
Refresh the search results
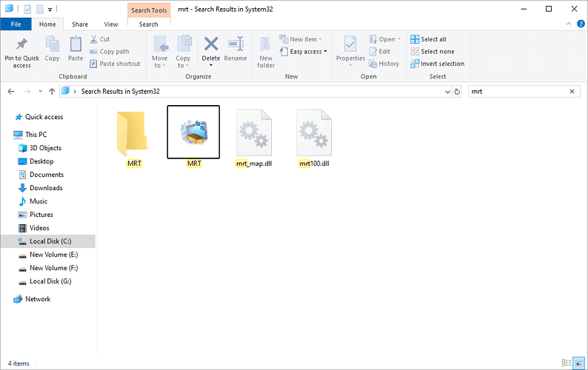457,92
